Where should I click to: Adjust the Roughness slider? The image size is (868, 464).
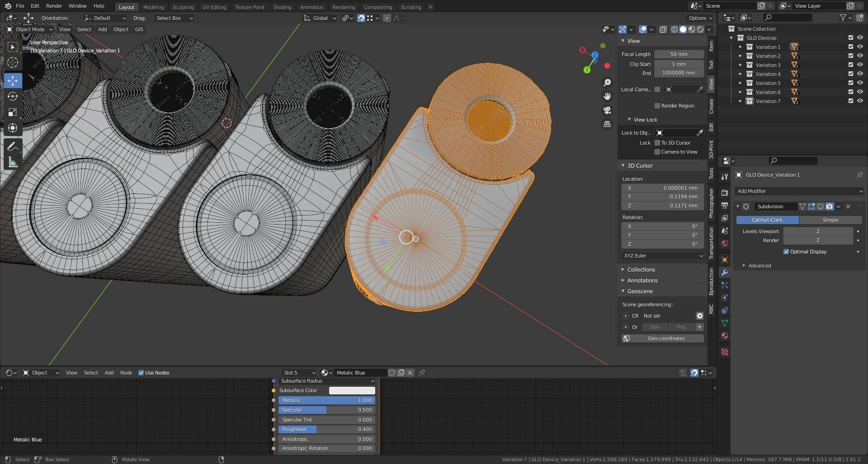click(x=326, y=429)
